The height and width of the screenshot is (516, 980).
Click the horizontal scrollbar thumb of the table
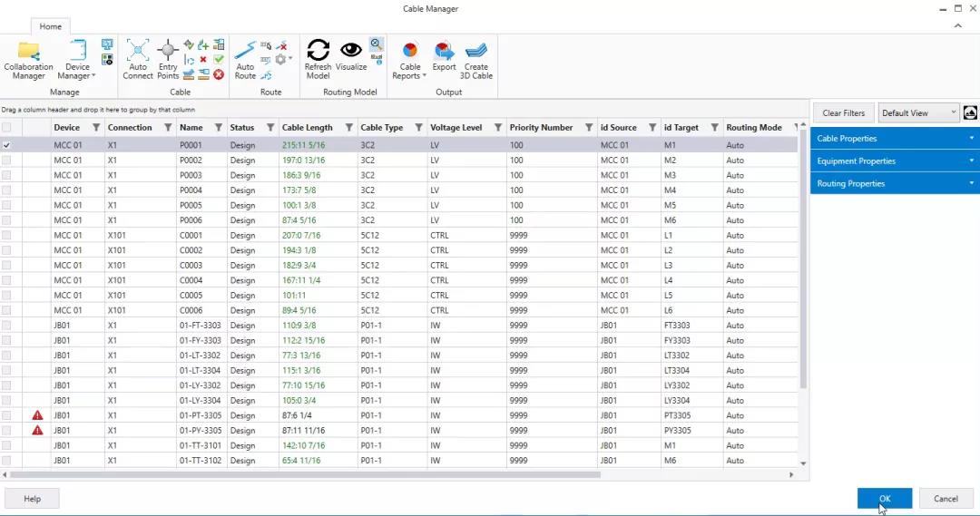click(305, 475)
